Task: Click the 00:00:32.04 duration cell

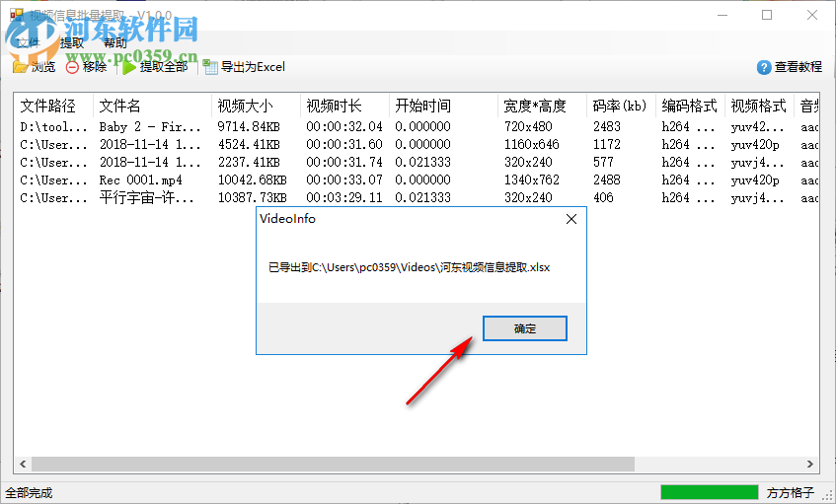Action: coord(344,127)
